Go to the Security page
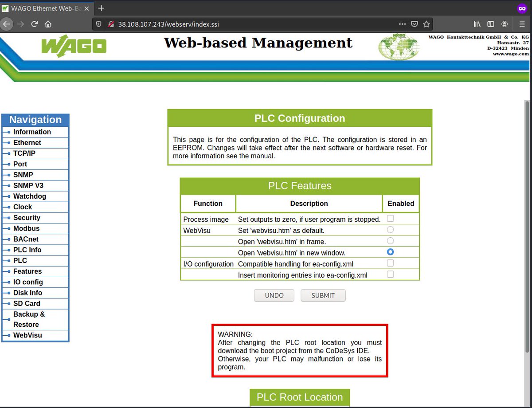 click(x=27, y=217)
